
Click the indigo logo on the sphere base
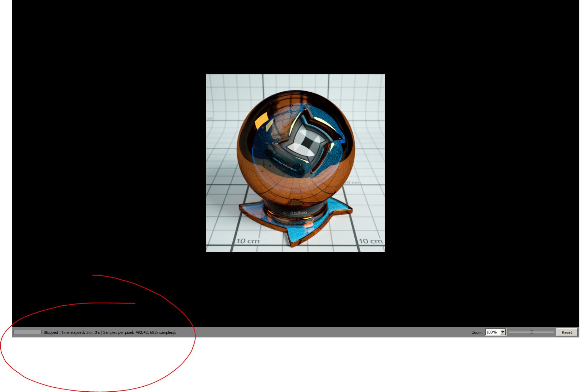point(296,213)
